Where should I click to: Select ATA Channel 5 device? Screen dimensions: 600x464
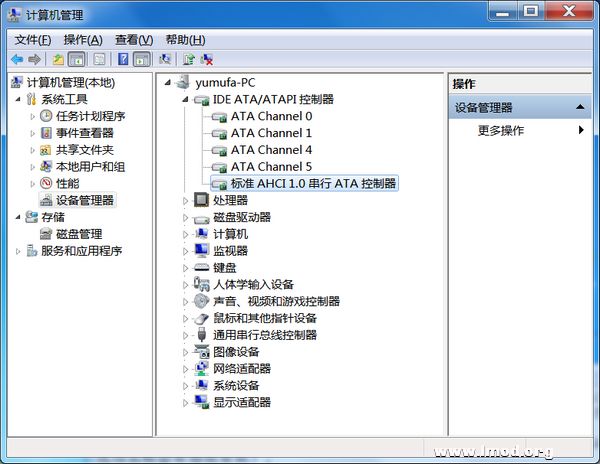click(x=271, y=166)
